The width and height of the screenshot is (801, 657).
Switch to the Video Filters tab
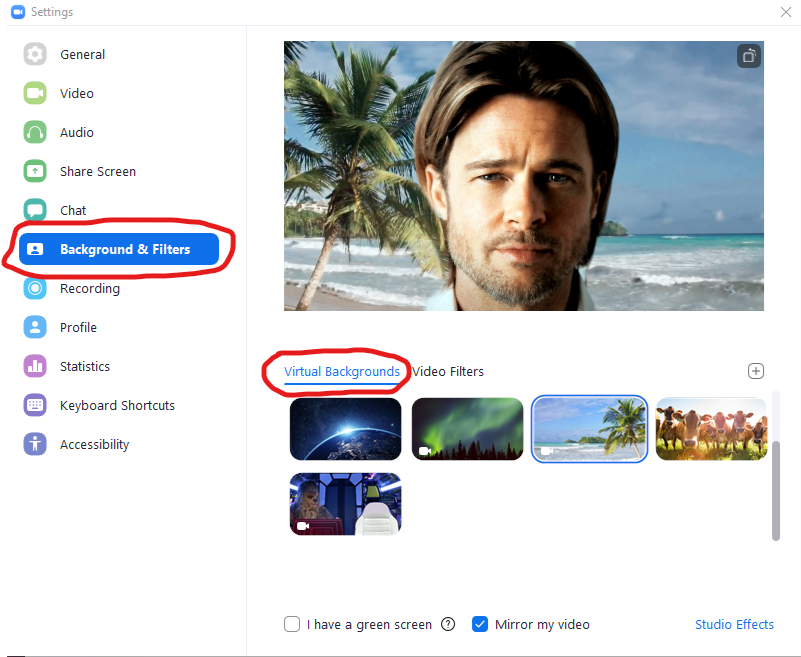[x=448, y=371]
